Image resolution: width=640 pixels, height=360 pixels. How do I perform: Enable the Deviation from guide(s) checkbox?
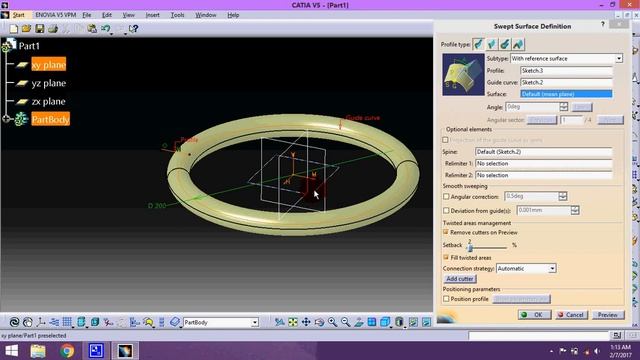[446, 211]
